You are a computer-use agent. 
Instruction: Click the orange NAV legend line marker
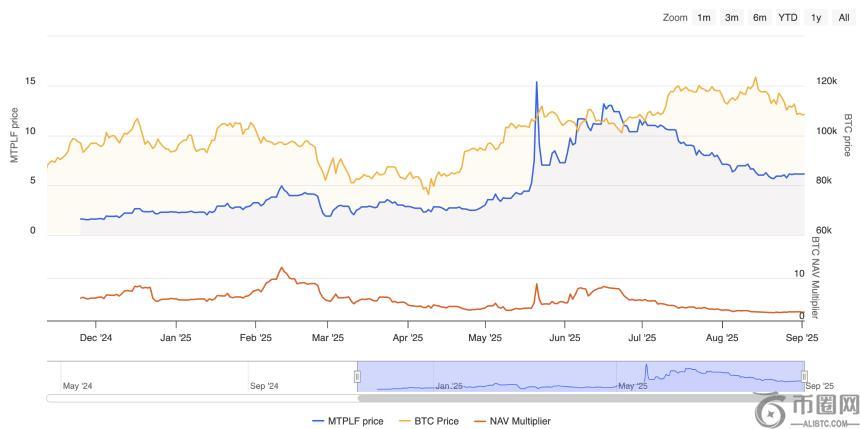pyautogui.click(x=480, y=421)
